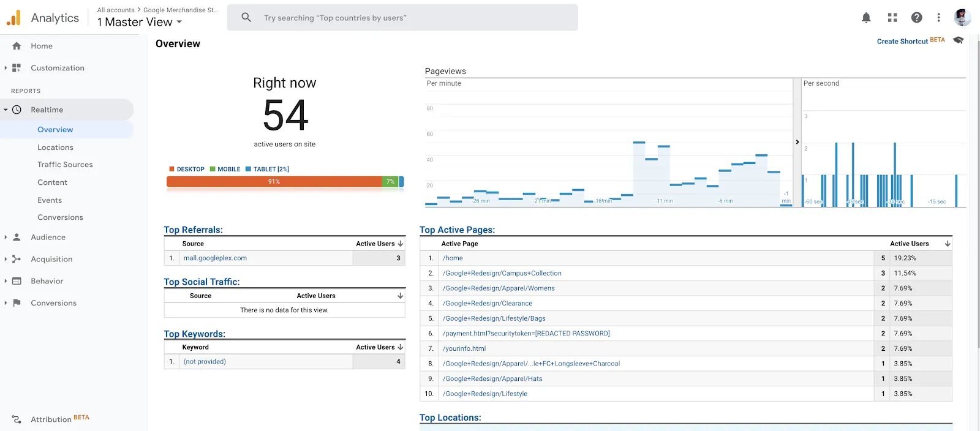Open the Master View account selector dropdown

(x=140, y=22)
